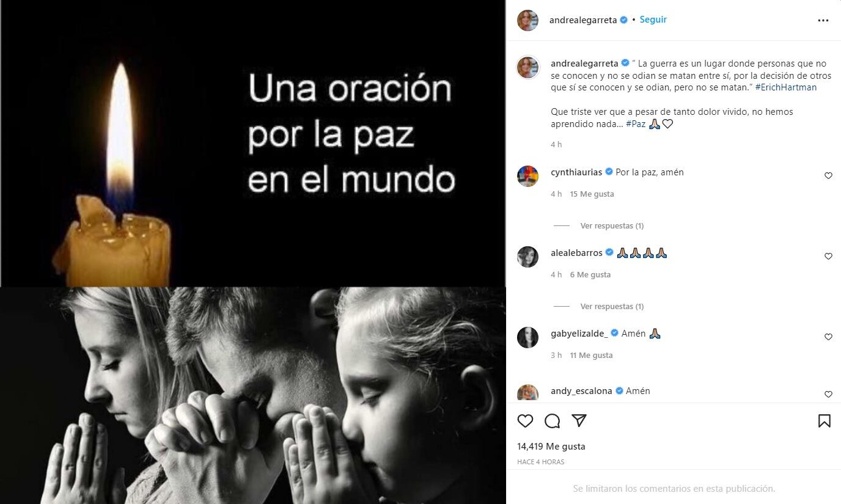
Task: Like gabyelizalde_'s comment heart
Action: [x=828, y=337]
